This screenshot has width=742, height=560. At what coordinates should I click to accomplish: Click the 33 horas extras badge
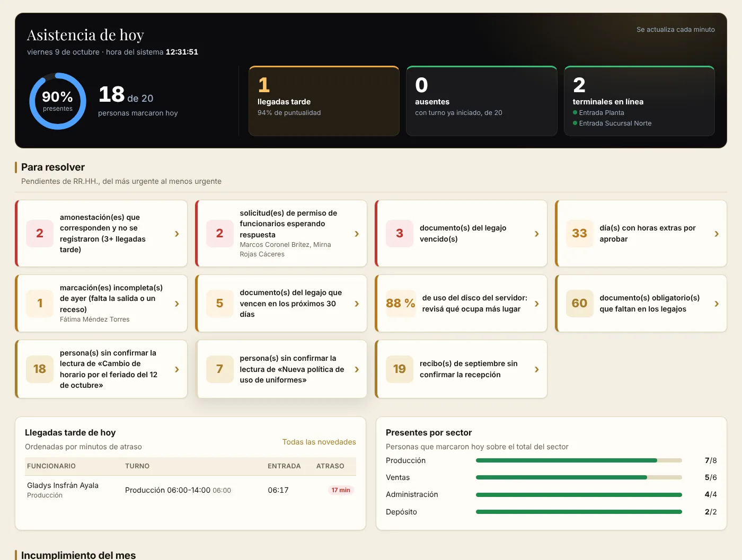tap(579, 234)
